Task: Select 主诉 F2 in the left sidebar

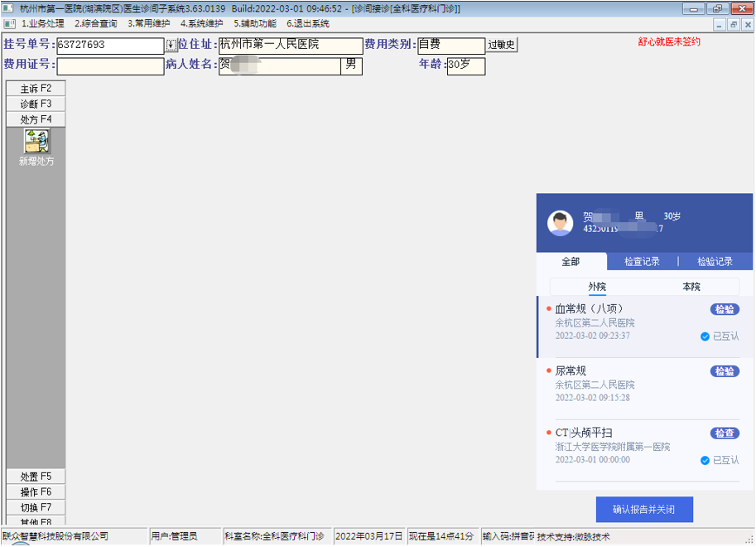Action: click(x=35, y=88)
